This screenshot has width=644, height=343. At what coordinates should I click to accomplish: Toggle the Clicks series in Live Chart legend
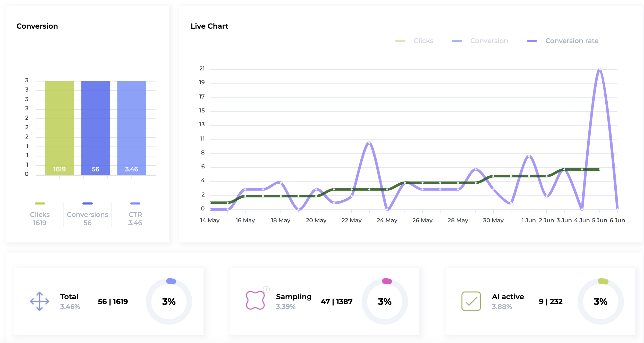coord(423,41)
